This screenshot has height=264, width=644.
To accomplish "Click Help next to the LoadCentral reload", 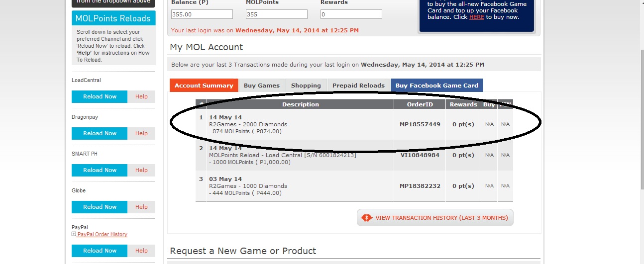I will point(141,96).
